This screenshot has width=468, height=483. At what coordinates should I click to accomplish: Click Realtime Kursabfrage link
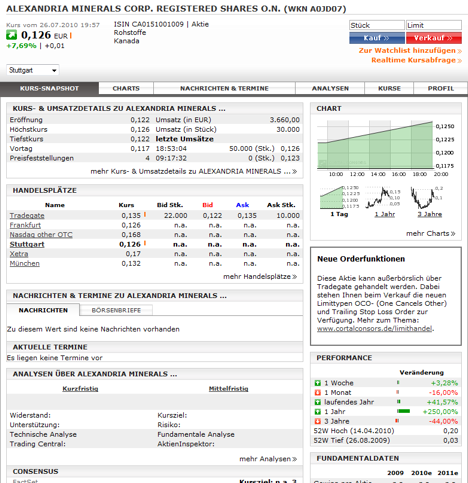(416, 60)
